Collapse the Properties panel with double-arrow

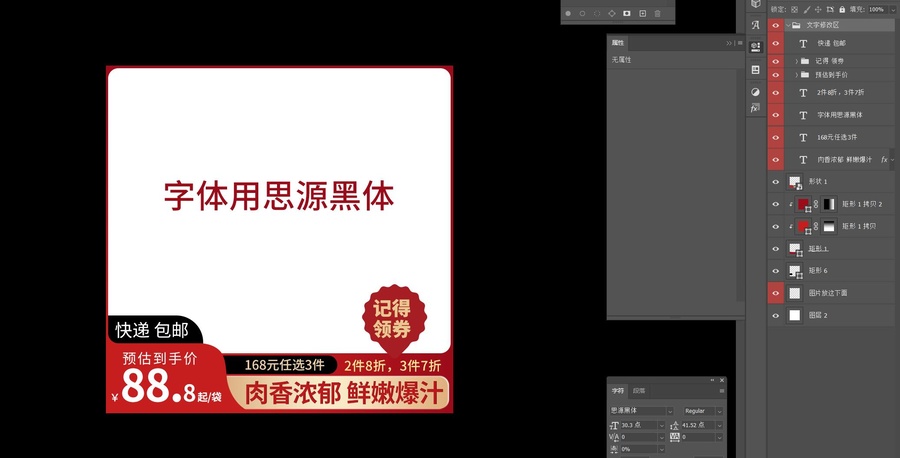coord(729,43)
